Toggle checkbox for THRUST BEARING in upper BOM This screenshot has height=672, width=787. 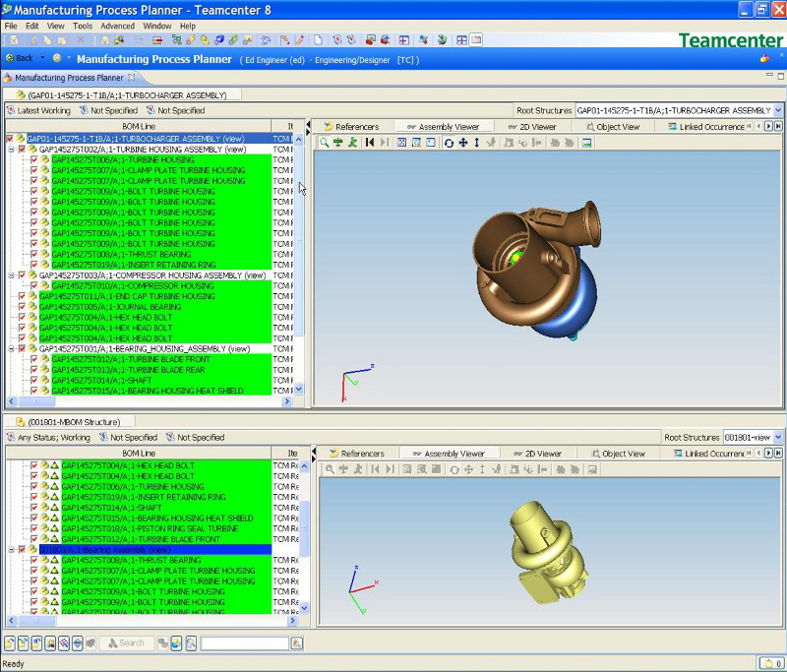click(x=34, y=255)
